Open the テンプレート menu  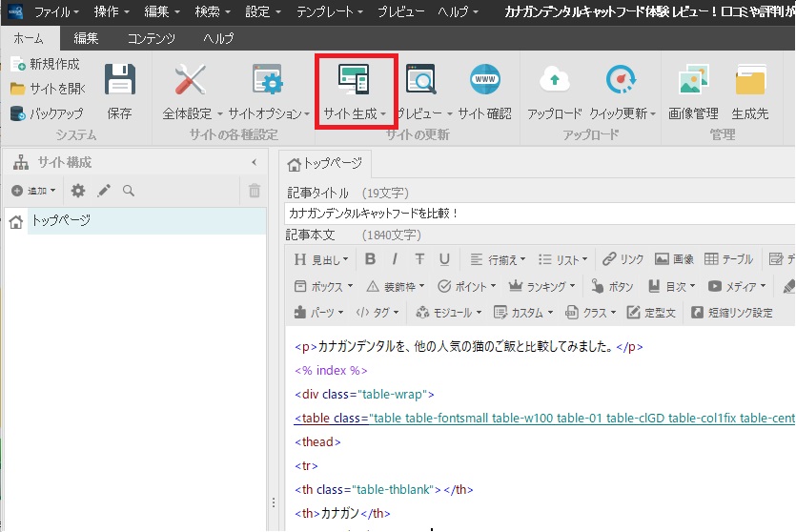(330, 11)
